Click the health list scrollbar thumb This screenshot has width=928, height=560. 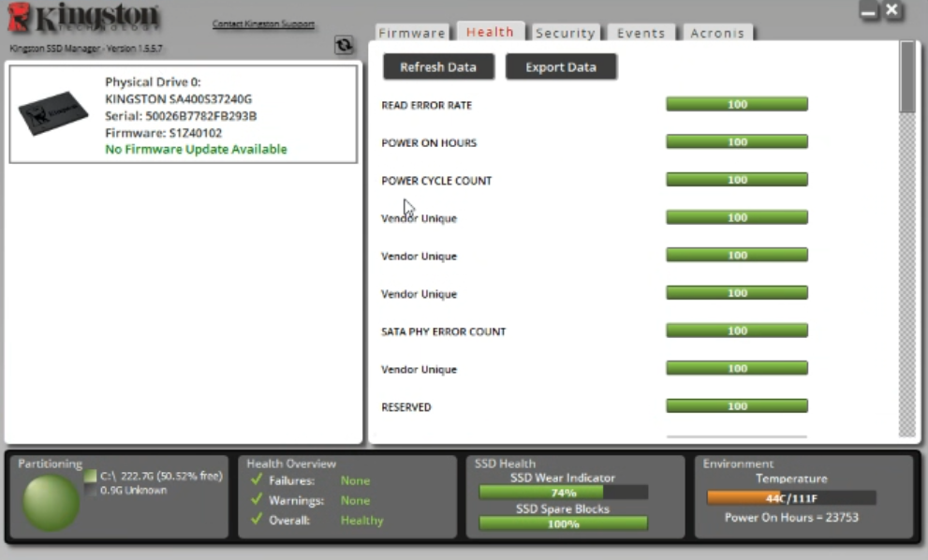pos(906,77)
